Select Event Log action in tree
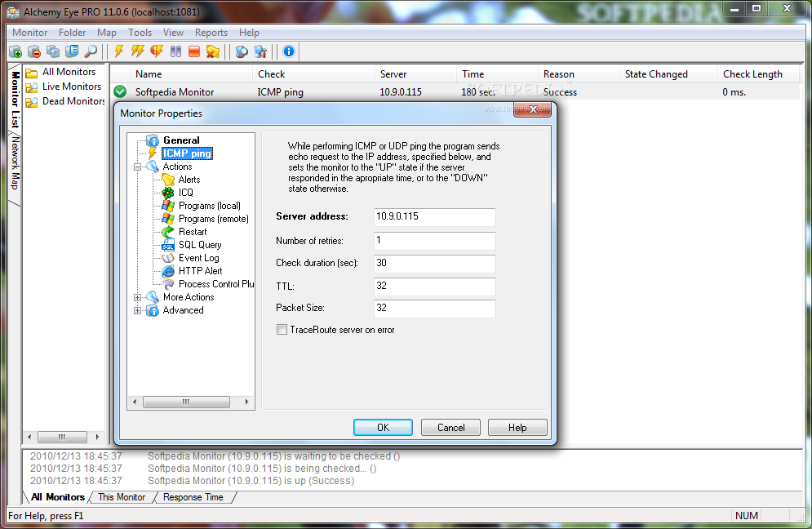 tap(198, 257)
